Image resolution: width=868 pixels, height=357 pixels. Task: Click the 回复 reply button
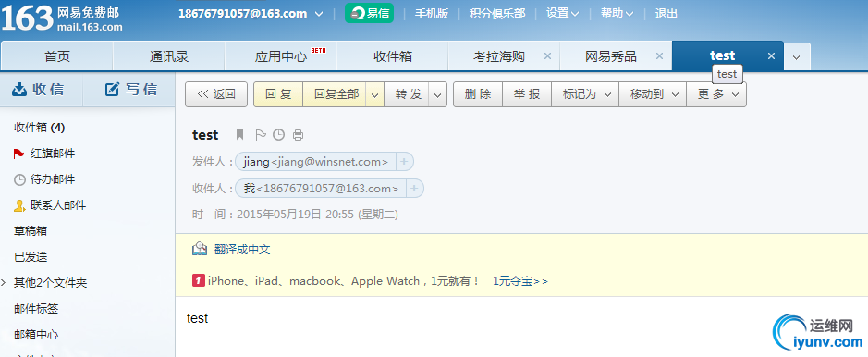pyautogui.click(x=278, y=94)
